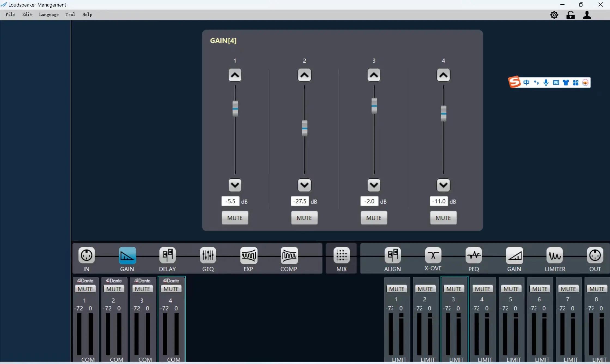The width and height of the screenshot is (610, 364).
Task: Mute gain channel 1 in GAIN panel
Action: 235,218
